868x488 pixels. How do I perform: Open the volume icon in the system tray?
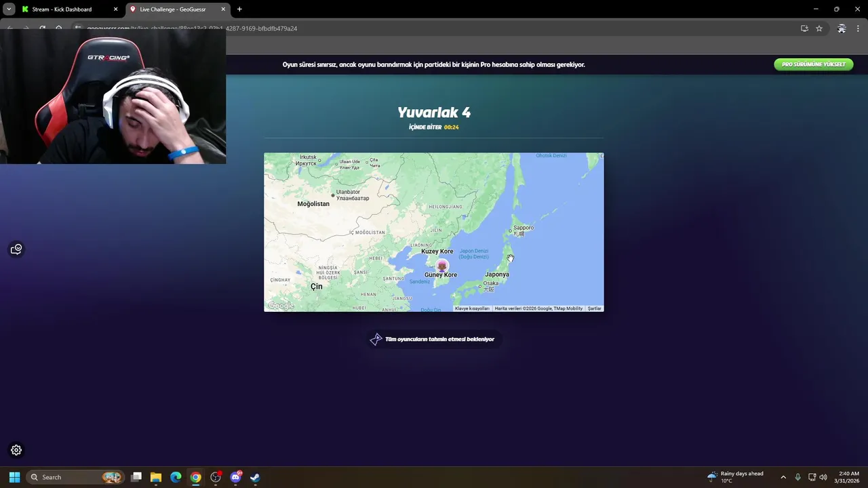pos(823,477)
